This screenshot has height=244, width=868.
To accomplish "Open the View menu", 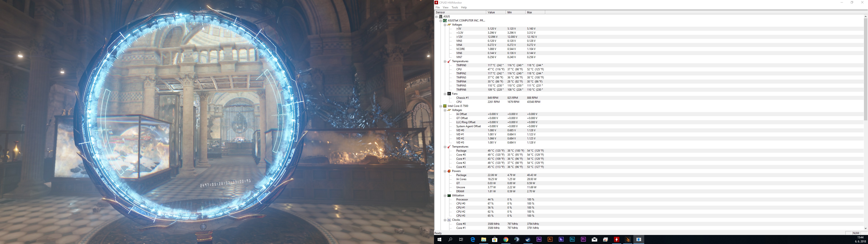I will 446,7.
